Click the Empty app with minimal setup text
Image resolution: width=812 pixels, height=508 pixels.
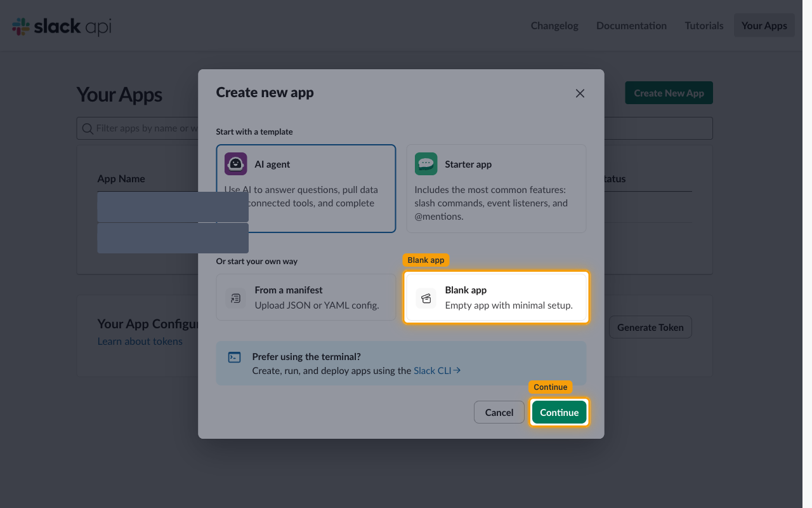pos(509,305)
